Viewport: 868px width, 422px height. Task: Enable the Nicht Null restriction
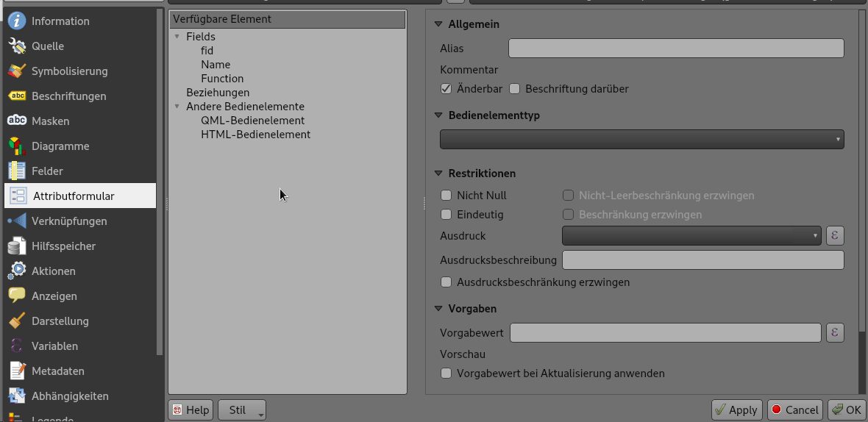tap(446, 196)
